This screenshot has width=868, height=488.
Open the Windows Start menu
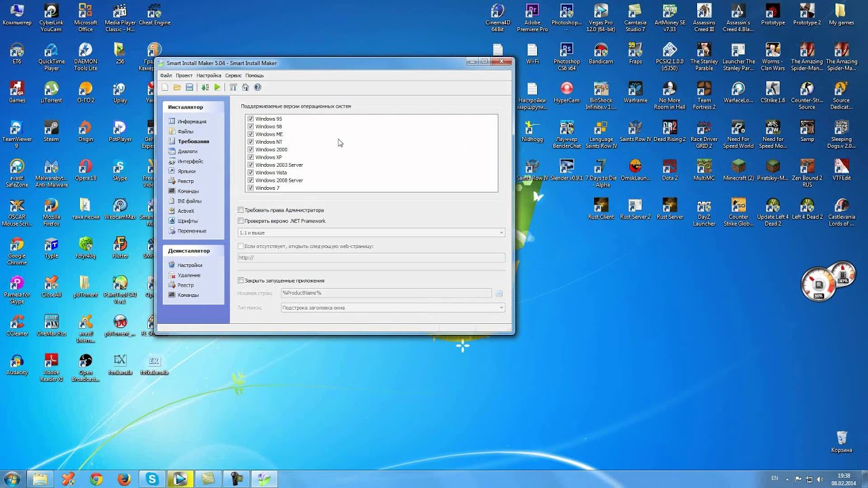[x=12, y=479]
